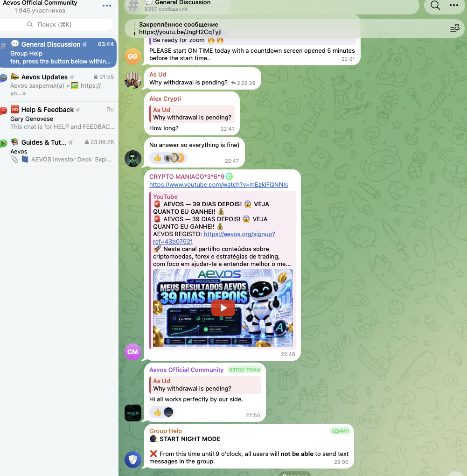Image resolution: width=467 pixels, height=476 pixels.
Task: Click '8357 сообщений' message count
Action: coord(166,9)
